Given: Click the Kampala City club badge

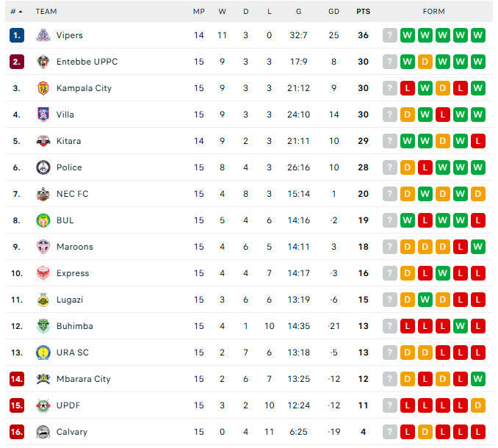Looking at the screenshot, I should pyautogui.click(x=43, y=88).
